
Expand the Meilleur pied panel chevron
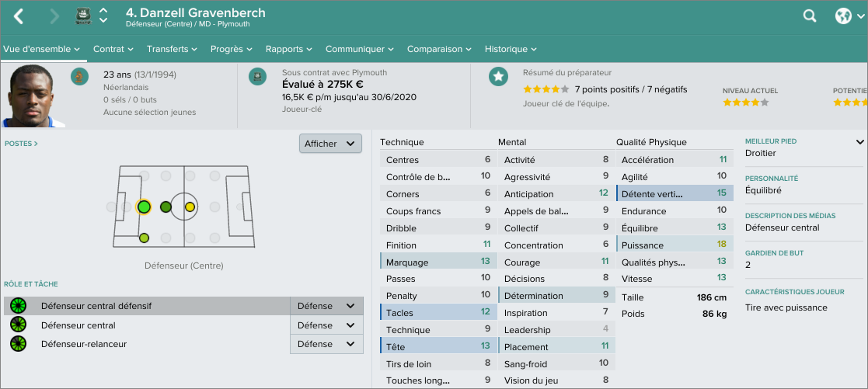pyautogui.click(x=859, y=142)
